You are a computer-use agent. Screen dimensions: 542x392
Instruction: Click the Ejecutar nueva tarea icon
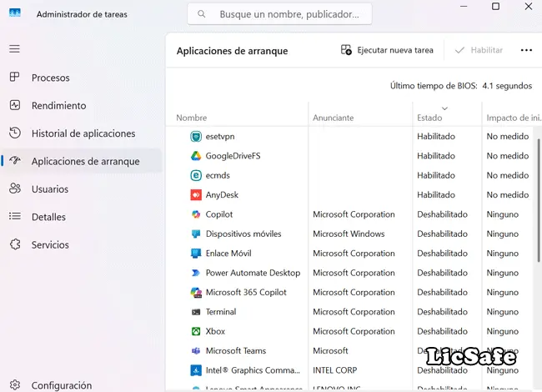point(346,50)
